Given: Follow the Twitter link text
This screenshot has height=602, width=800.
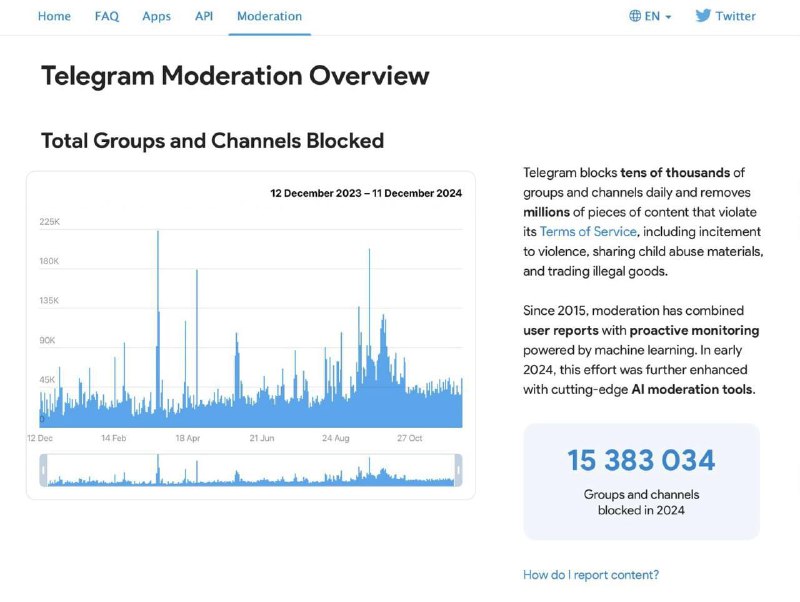Looking at the screenshot, I should (x=735, y=16).
